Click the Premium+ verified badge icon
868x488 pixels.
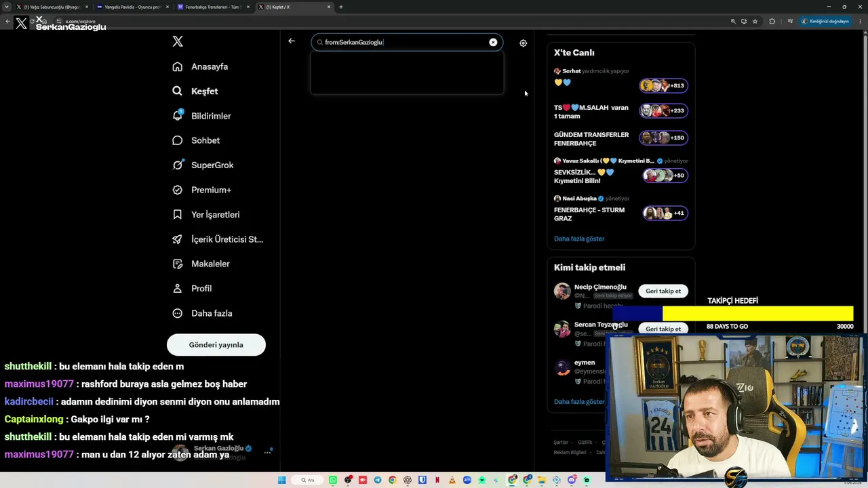[178, 190]
